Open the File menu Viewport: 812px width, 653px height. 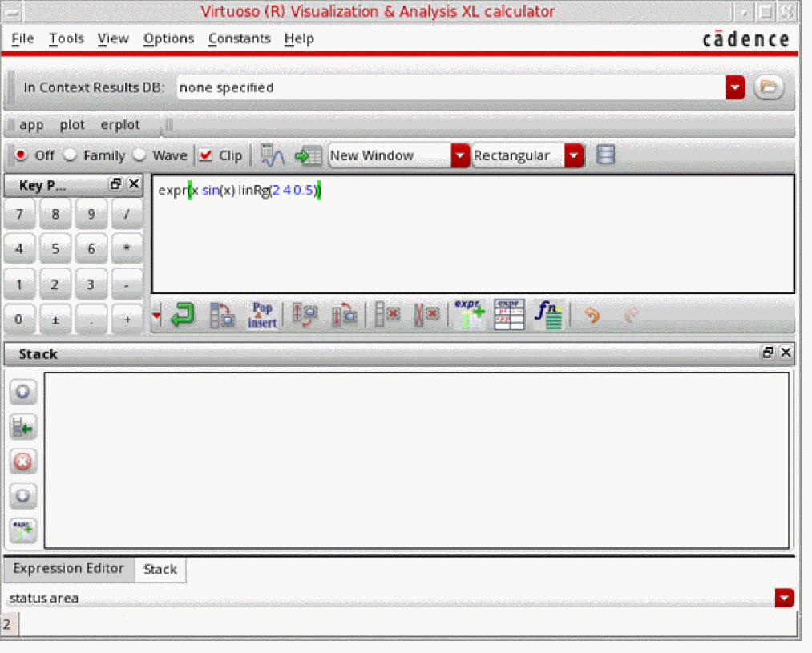(22, 38)
